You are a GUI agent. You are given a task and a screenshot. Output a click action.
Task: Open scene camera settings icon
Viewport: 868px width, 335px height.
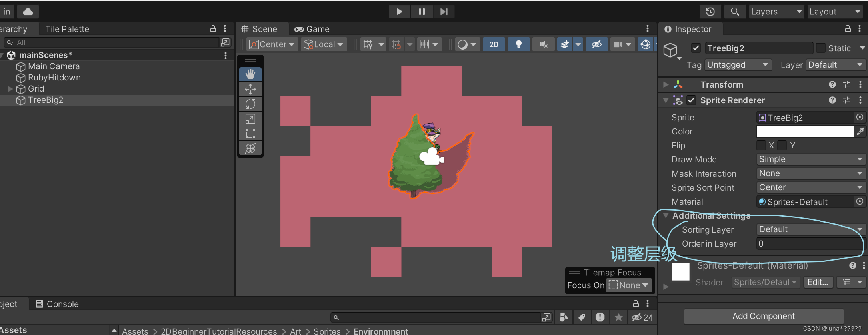tap(618, 44)
